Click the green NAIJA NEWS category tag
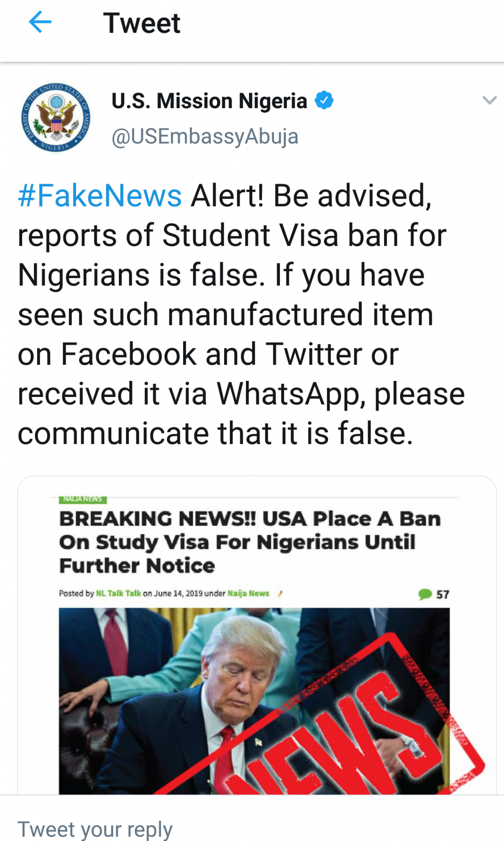The height and width of the screenshot is (841, 504). point(83,499)
